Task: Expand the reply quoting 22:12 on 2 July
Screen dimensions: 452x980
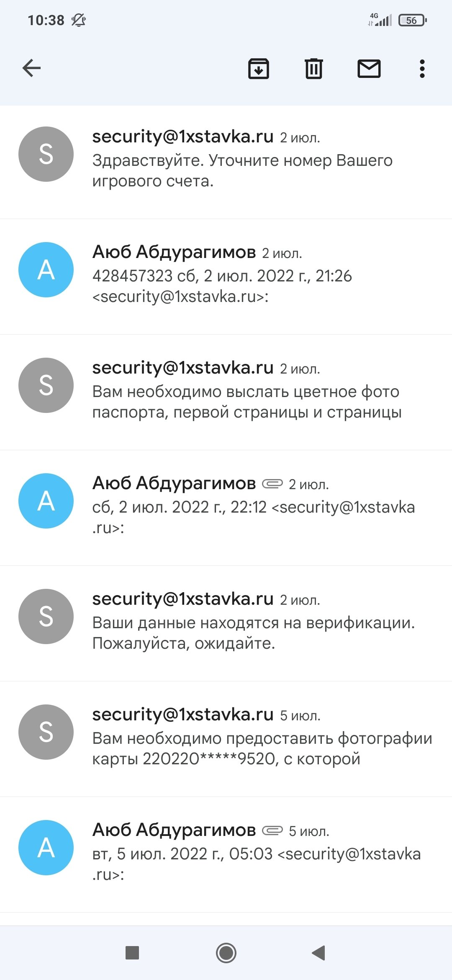Action: tap(253, 517)
